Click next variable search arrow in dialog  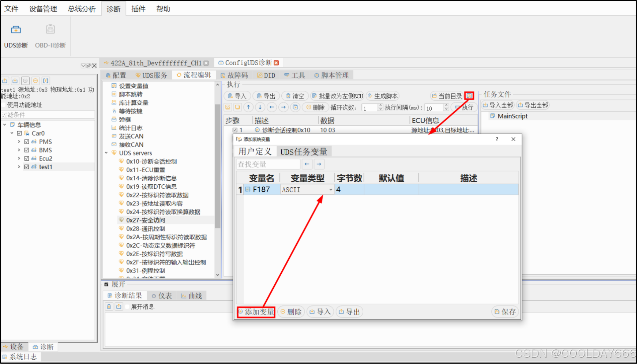coord(319,164)
